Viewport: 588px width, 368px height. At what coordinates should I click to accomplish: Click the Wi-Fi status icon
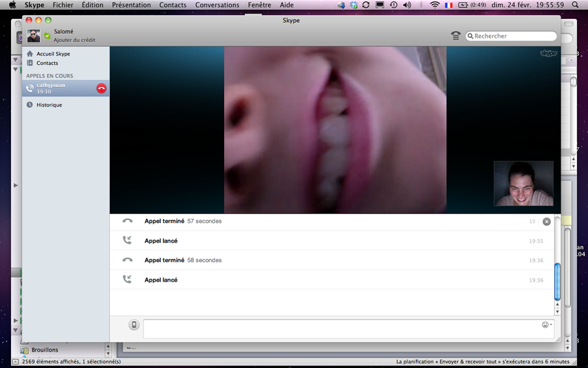coord(434,5)
